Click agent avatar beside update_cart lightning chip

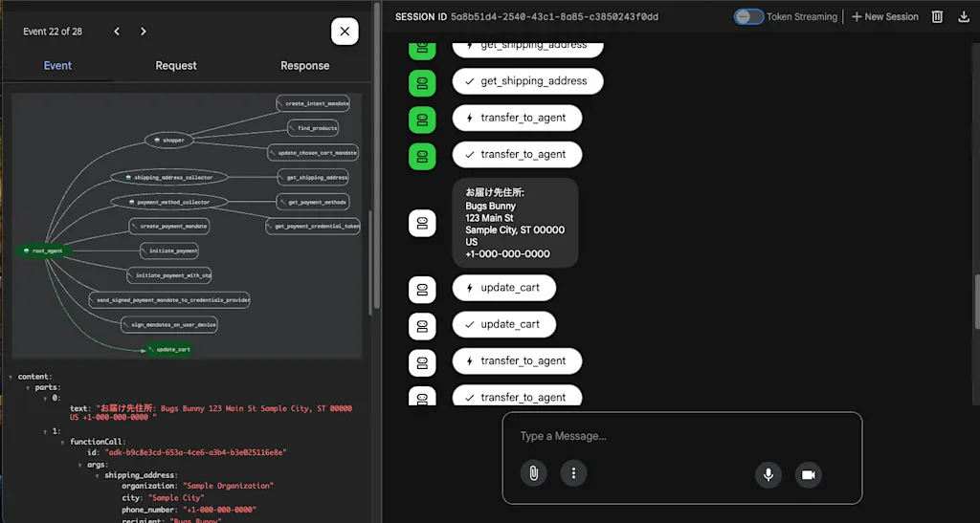point(422,289)
